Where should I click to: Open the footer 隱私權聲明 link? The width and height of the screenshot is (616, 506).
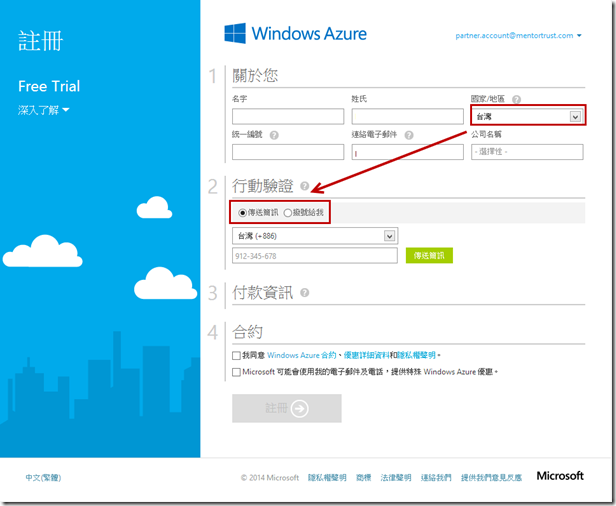[327, 478]
